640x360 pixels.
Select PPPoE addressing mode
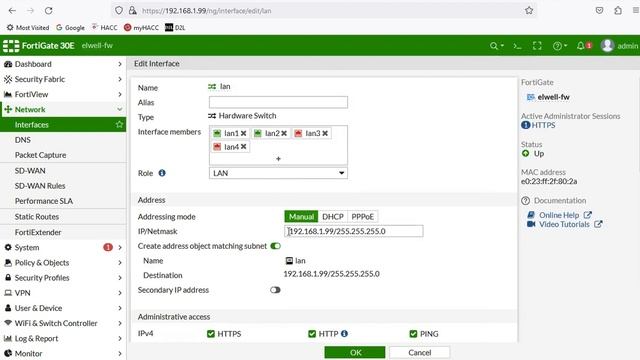pyautogui.click(x=362, y=217)
